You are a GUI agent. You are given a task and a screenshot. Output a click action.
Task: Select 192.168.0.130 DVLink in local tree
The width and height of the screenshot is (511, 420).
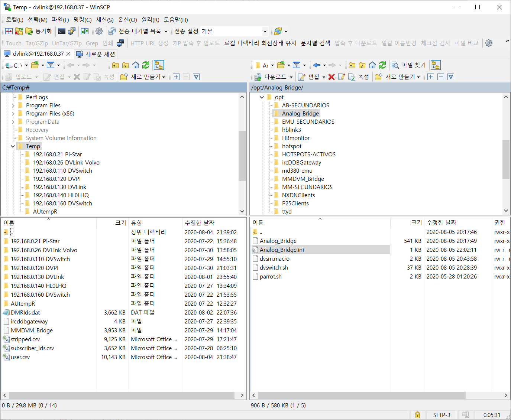(59, 187)
